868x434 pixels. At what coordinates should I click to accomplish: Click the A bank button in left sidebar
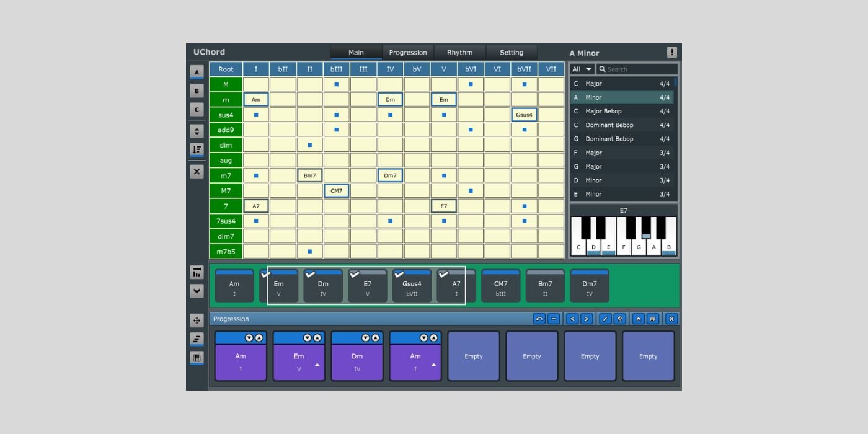coord(197,72)
